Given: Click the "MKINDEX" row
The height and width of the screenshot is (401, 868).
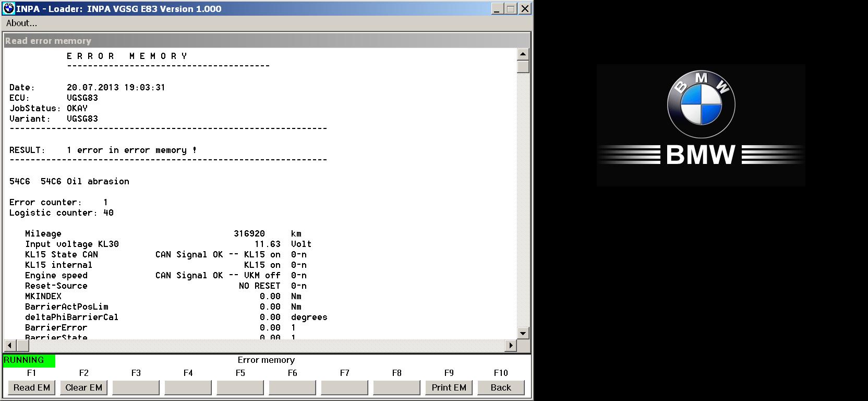Looking at the screenshot, I should 163,296.
